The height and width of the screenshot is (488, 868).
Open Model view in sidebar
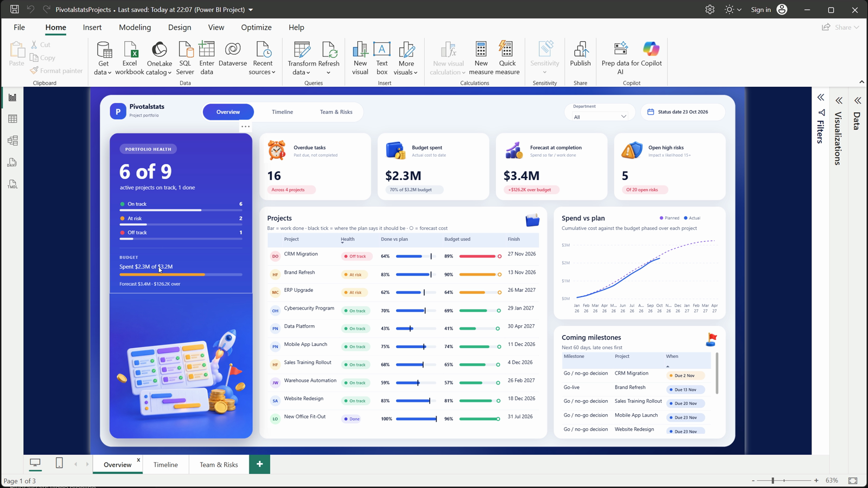12,141
